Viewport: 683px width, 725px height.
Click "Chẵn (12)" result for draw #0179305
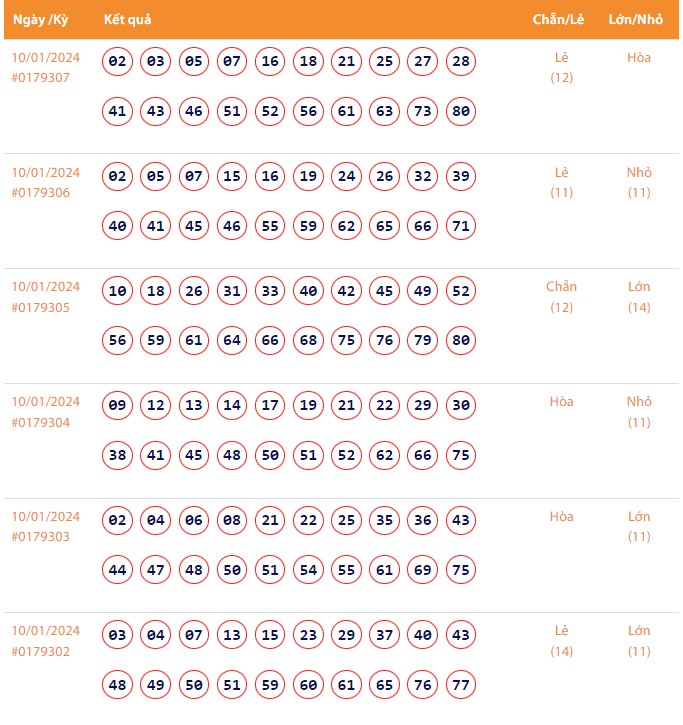click(x=562, y=297)
